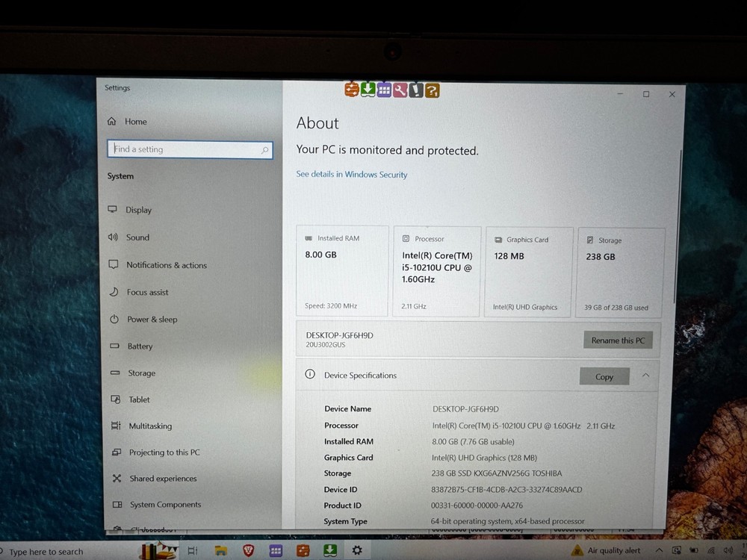Open the brown question mark help icon
This screenshot has width=747, height=560.
coord(432,90)
